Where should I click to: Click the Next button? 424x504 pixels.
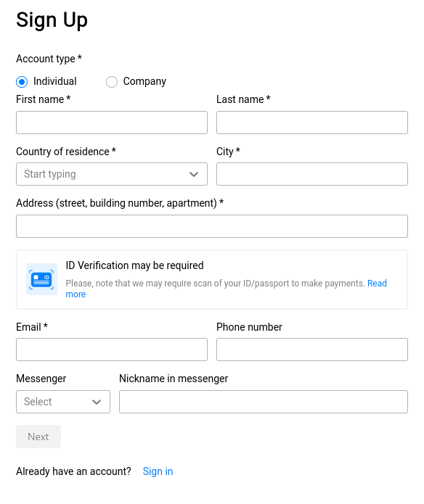point(38,437)
